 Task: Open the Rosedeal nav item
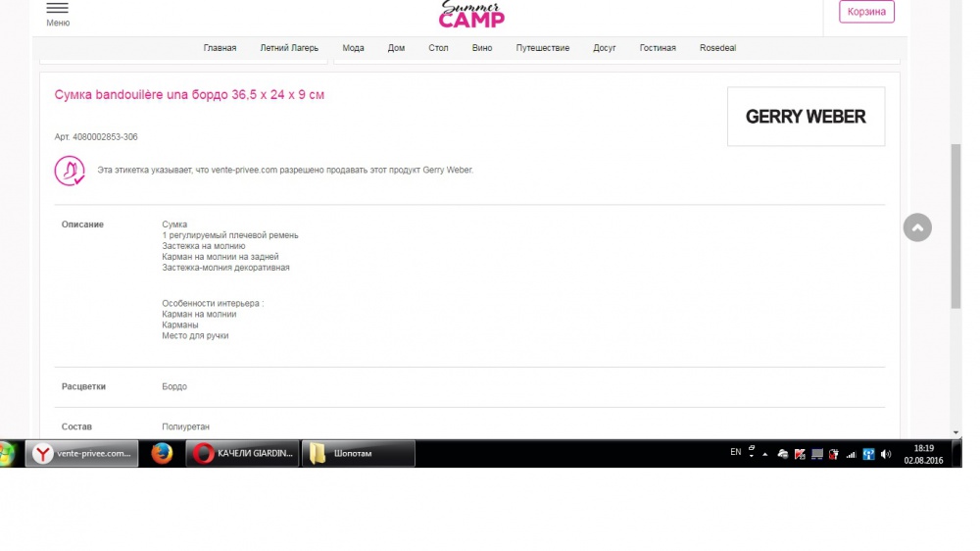click(x=717, y=48)
